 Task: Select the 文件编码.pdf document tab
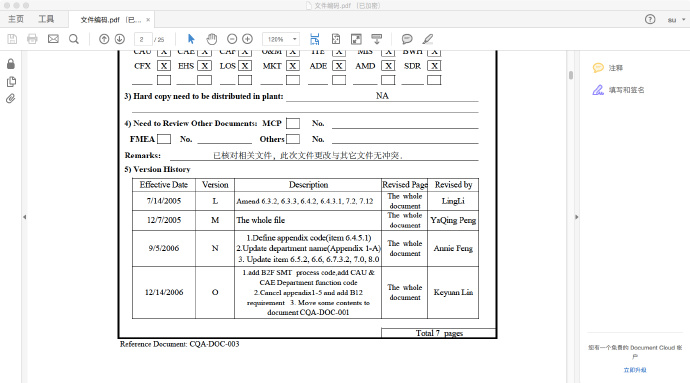[x=110, y=20]
